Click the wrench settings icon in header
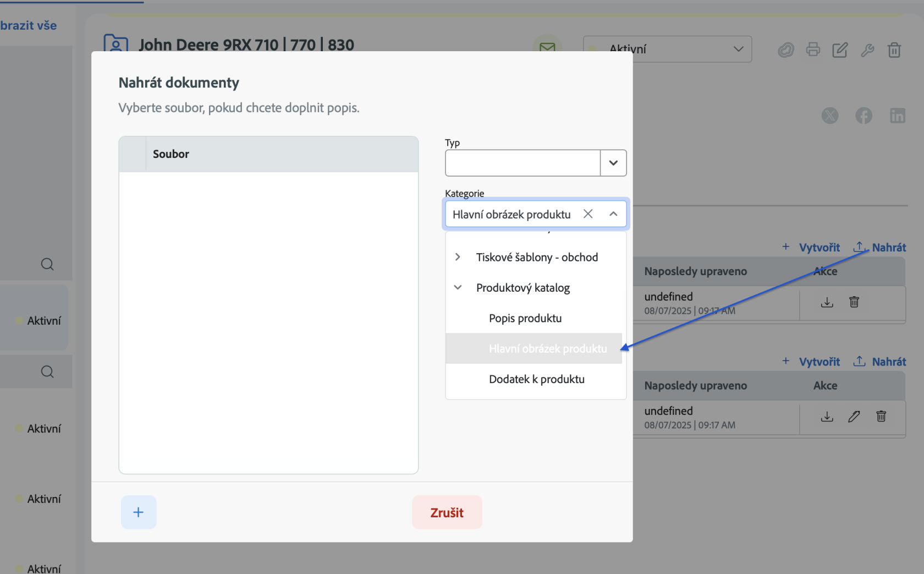 [867, 50]
